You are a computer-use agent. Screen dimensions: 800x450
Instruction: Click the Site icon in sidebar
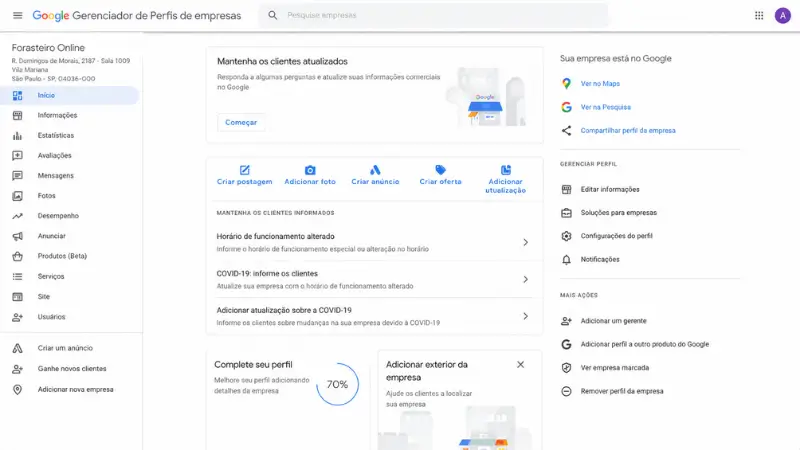pyautogui.click(x=17, y=296)
